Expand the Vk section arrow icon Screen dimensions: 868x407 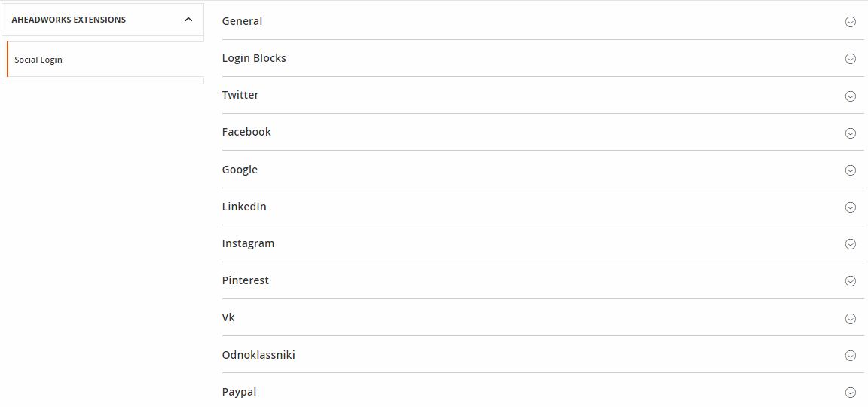[850, 318]
